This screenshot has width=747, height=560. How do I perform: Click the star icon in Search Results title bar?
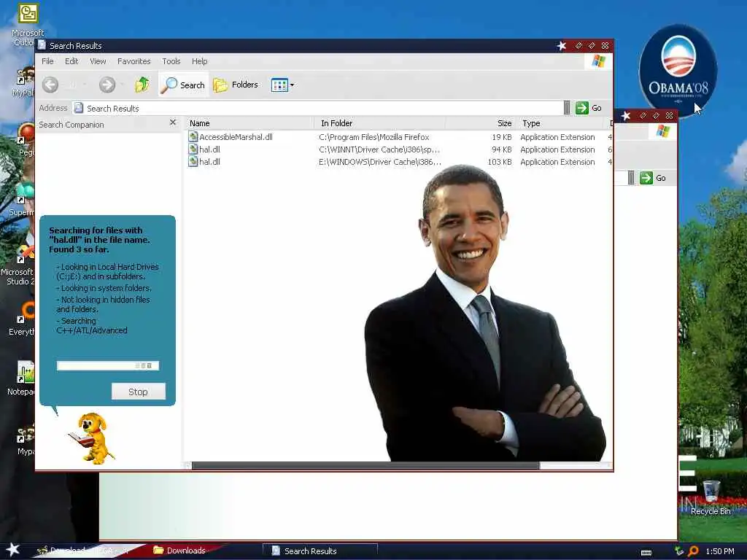pos(562,46)
